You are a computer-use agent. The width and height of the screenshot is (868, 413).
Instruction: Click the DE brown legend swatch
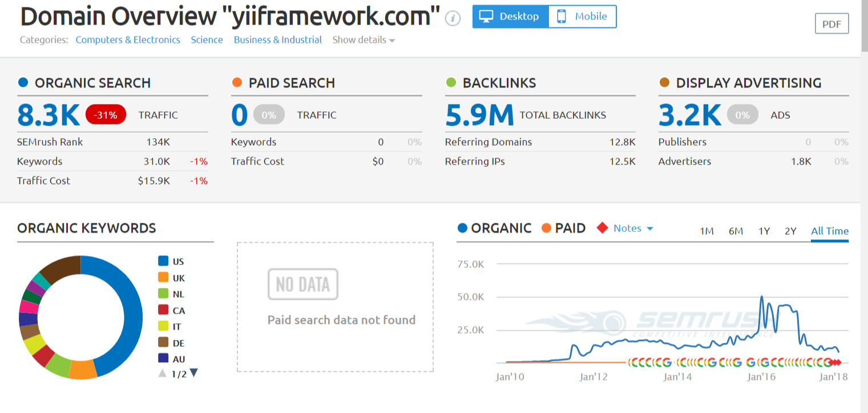pyautogui.click(x=163, y=343)
